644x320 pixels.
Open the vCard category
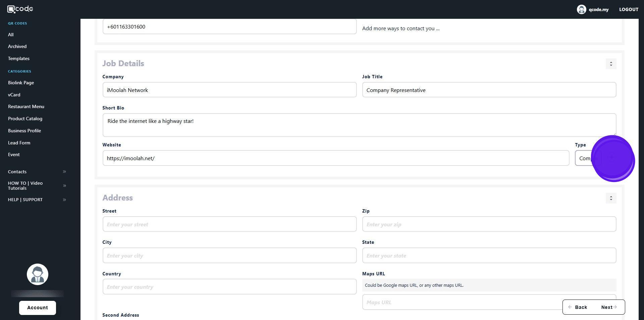pos(14,95)
